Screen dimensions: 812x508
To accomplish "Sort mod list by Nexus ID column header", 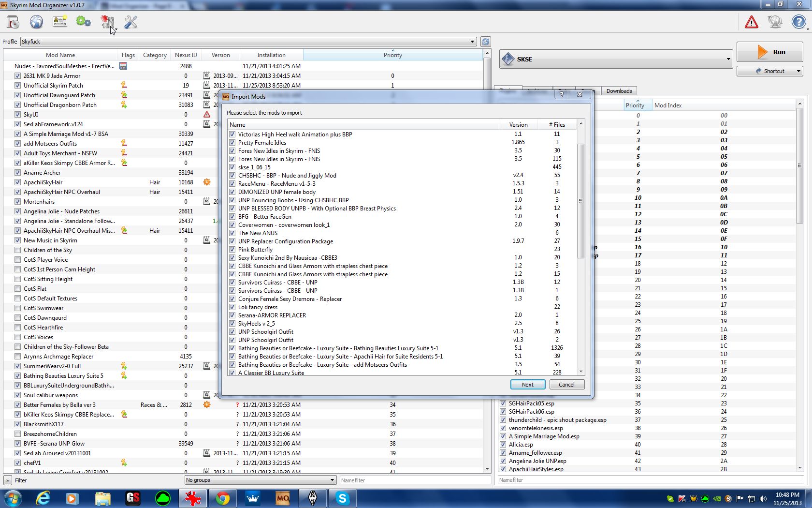I will 186,55.
